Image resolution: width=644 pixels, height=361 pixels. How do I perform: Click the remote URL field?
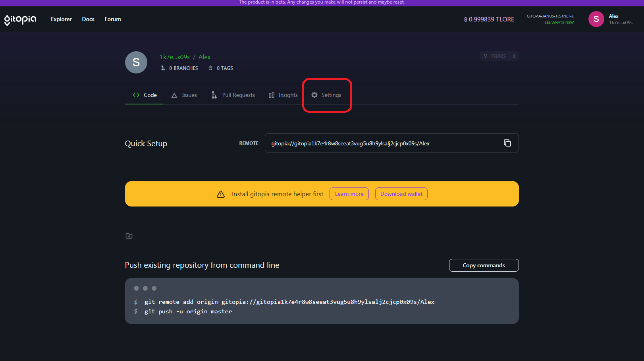coord(392,143)
